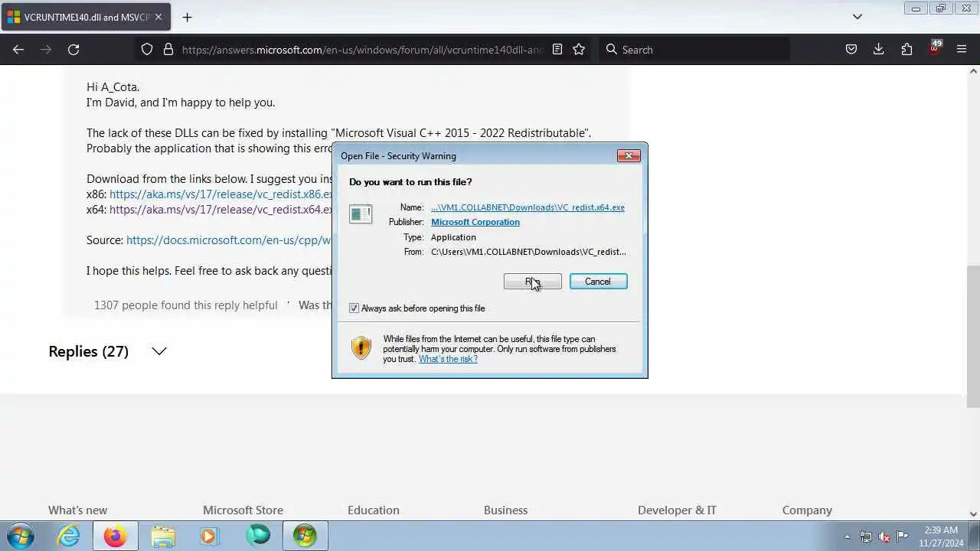Image resolution: width=980 pixels, height=551 pixels.
Task: Click Developer & IT footer heading
Action: pyautogui.click(x=677, y=510)
